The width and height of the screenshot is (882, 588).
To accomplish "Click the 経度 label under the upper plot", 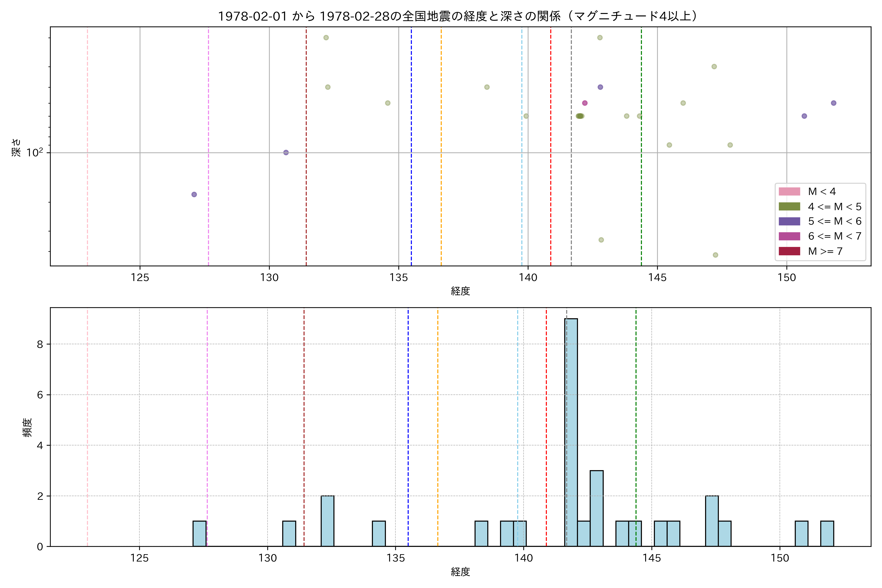I will pos(460,291).
